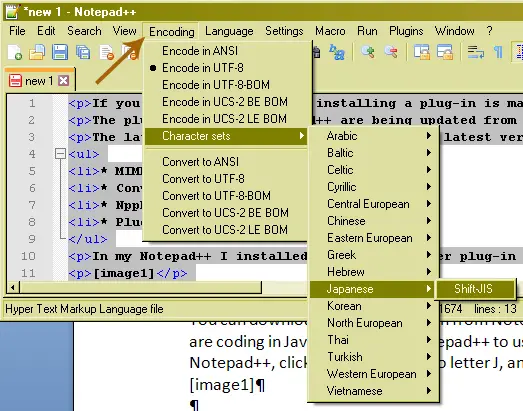Open the File menu
Image resolution: width=523 pixels, height=411 pixels.
click(x=17, y=31)
